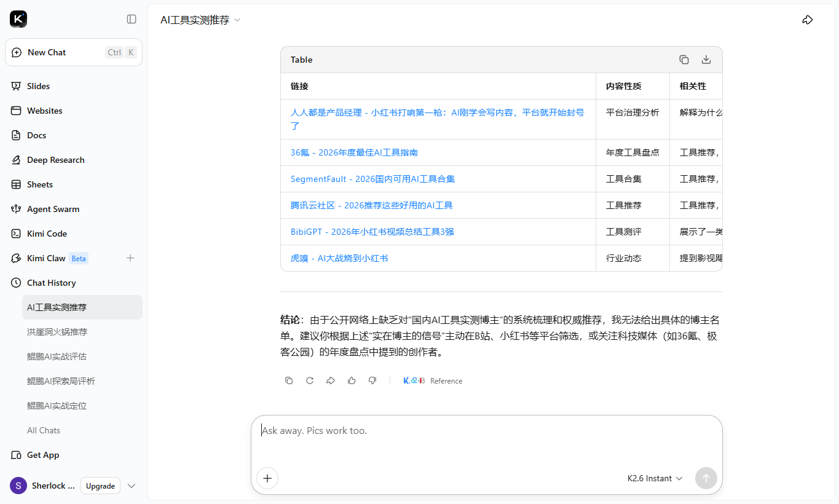Click the Kimi Code terminal icon
839x504 pixels.
(x=16, y=234)
